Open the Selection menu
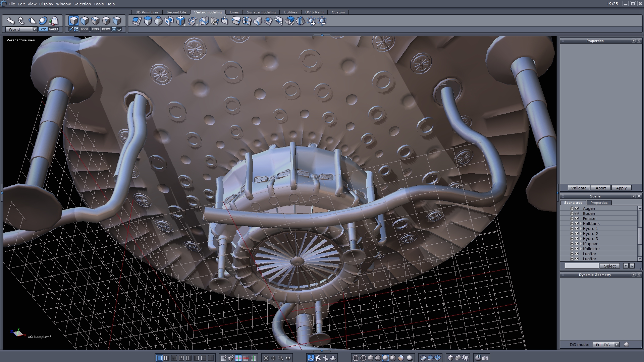This screenshot has width=644, height=362. pyautogui.click(x=82, y=4)
